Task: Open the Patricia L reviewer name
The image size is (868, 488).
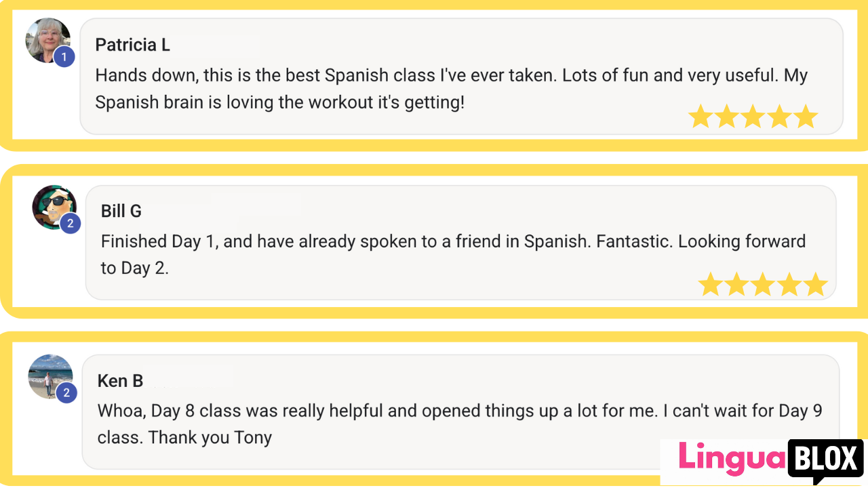Action: [132, 45]
